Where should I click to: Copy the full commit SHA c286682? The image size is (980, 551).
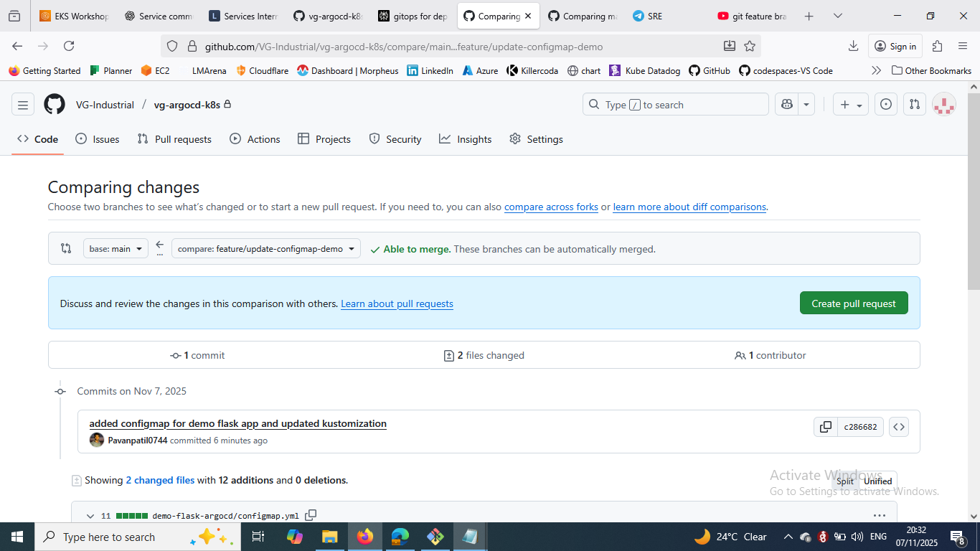[826, 427]
